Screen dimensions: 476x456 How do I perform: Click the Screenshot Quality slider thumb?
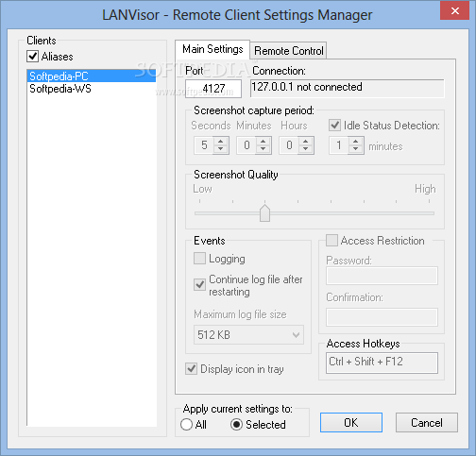pyautogui.click(x=264, y=212)
